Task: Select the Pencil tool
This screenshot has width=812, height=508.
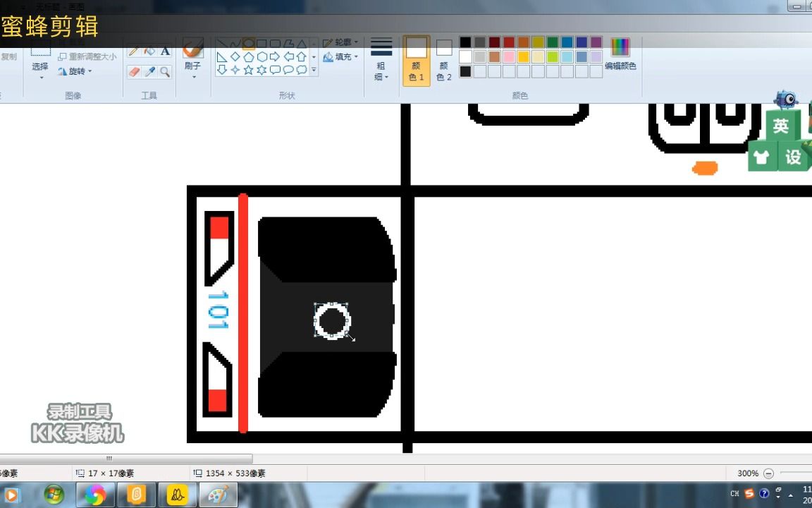Action: tap(134, 51)
